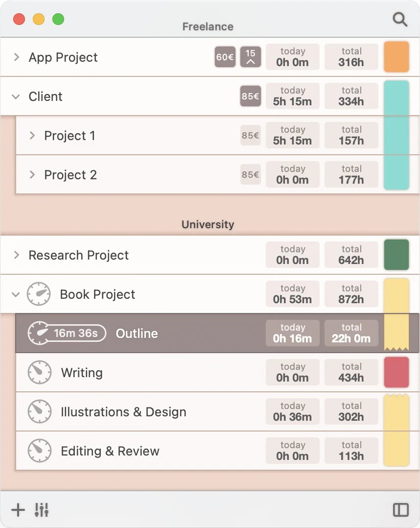Viewport: 420px width, 528px height.
Task: Open filter options via the sliders icon
Action: (42, 509)
